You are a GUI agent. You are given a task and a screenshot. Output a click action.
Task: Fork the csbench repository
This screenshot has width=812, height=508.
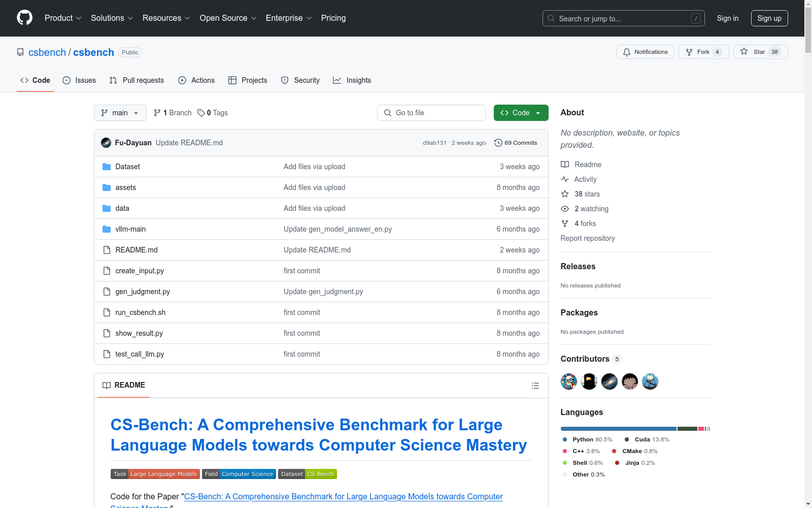point(703,52)
